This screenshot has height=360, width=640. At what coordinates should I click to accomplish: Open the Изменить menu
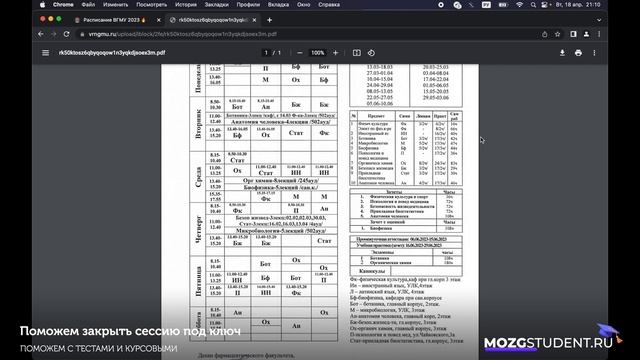[116, 5]
